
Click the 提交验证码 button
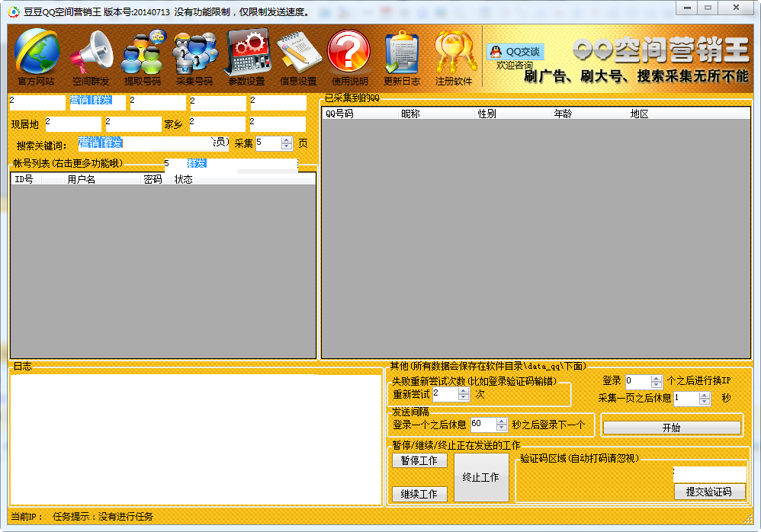coord(709,492)
